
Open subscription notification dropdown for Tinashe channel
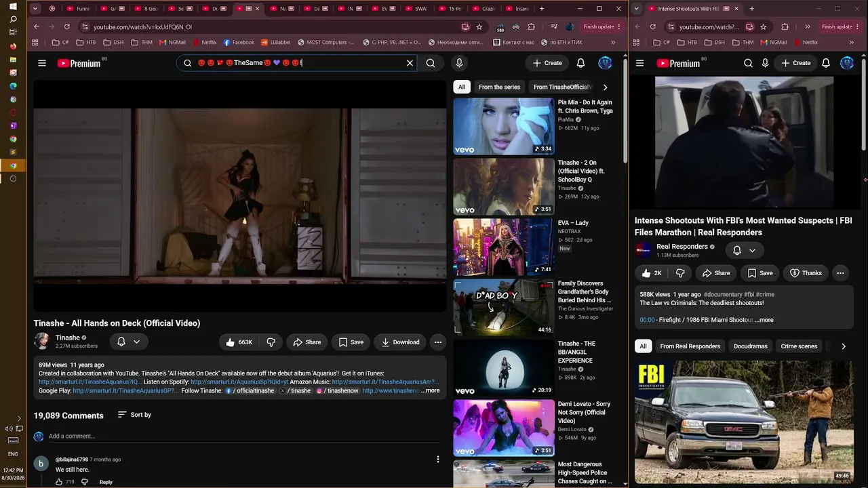(x=128, y=342)
